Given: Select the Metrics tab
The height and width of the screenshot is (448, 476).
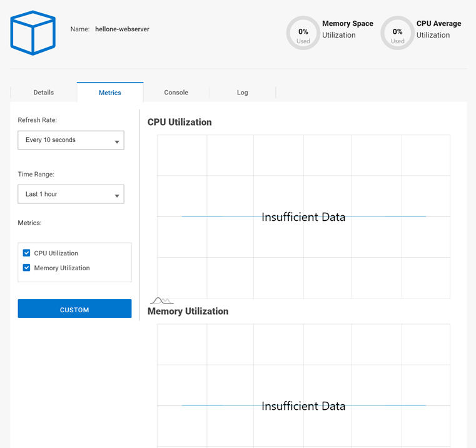Looking at the screenshot, I should point(110,93).
